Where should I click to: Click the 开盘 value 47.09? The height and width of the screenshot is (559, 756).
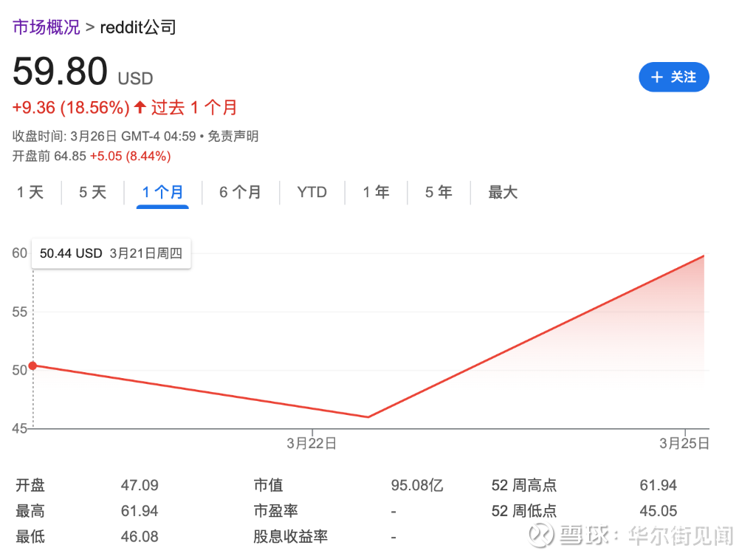click(x=140, y=485)
